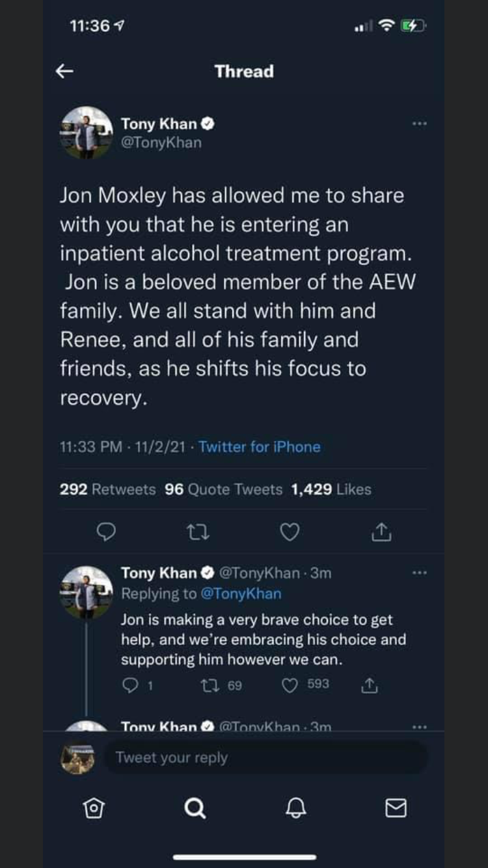Image resolution: width=488 pixels, height=868 pixels.
Task: Open the 'Twitter for iPhone' source link
Action: pyautogui.click(x=260, y=447)
